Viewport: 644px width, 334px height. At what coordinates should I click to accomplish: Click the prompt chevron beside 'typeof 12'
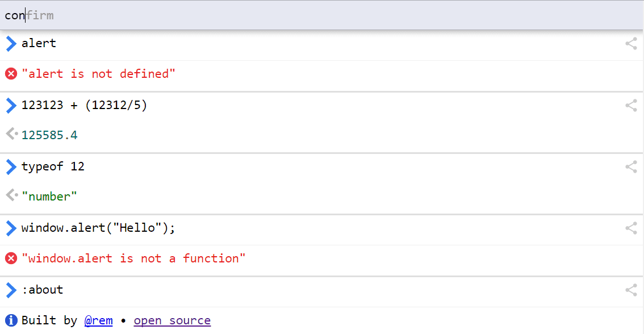tap(11, 166)
